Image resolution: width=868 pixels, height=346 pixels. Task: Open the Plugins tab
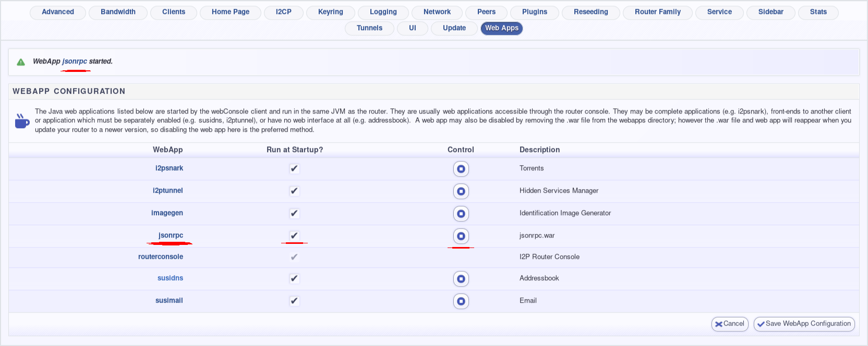pos(535,12)
